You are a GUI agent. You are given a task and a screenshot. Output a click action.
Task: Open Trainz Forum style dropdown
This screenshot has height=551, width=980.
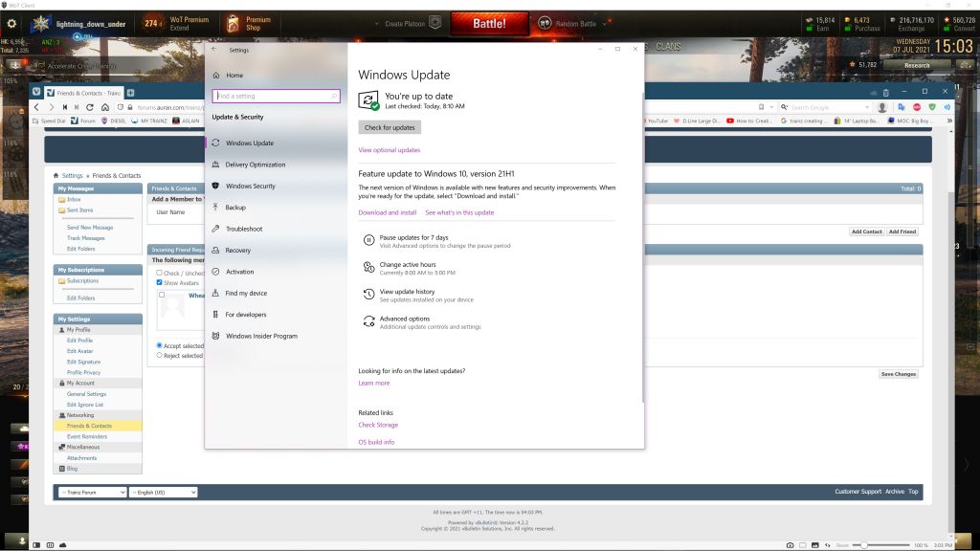[93, 493]
